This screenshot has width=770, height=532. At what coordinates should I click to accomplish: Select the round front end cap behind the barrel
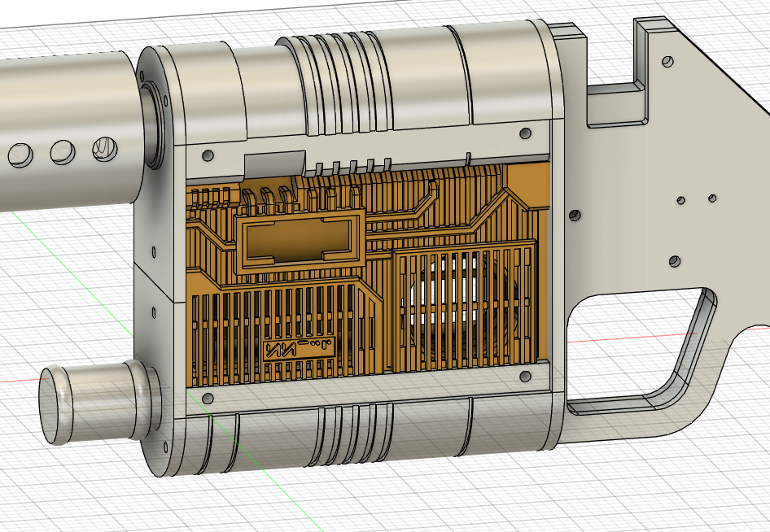[158, 260]
